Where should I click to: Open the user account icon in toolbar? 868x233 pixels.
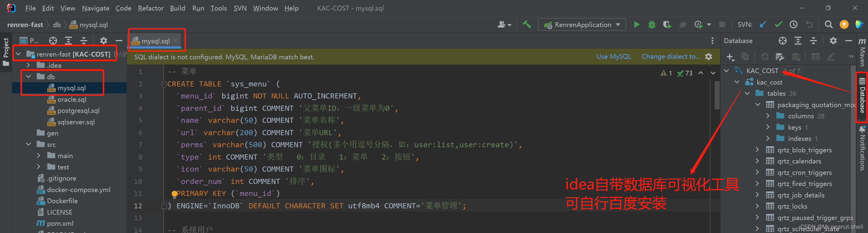[x=504, y=25]
